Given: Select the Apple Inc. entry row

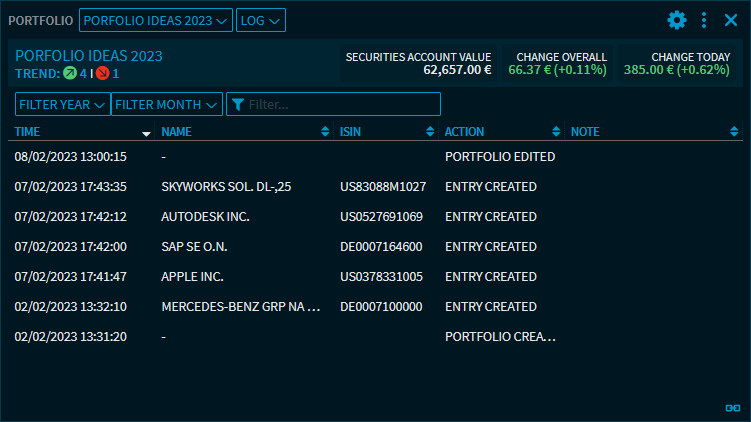Looking at the screenshot, I should 192,277.
